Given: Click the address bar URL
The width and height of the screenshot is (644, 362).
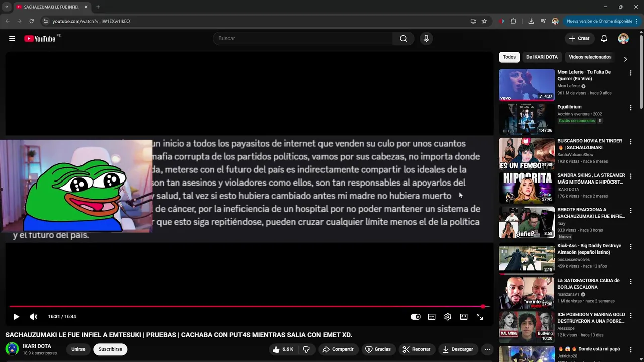Looking at the screenshot, I should 91,21.
